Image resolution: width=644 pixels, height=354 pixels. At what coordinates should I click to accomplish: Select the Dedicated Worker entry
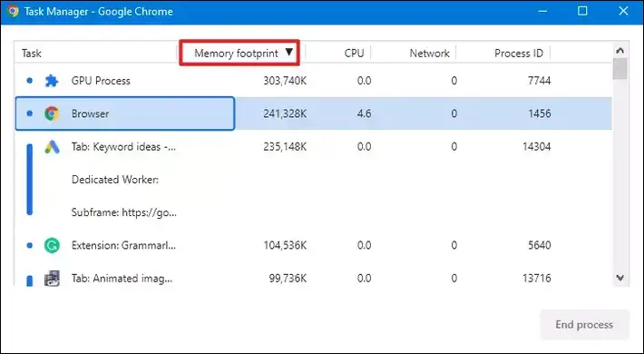(x=115, y=180)
